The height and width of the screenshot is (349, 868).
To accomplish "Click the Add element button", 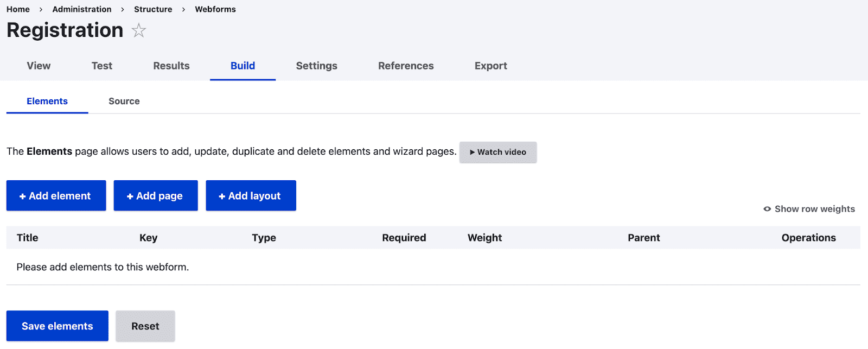I will (56, 195).
